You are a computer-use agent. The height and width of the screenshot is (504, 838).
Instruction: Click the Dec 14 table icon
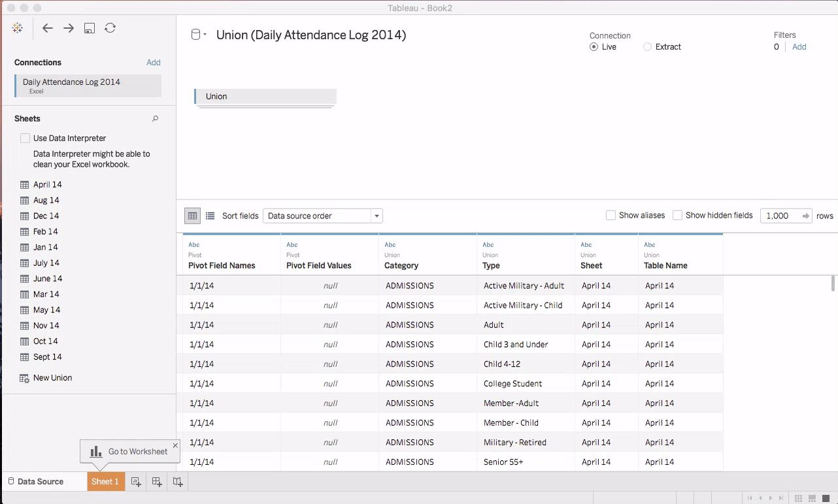click(x=25, y=216)
